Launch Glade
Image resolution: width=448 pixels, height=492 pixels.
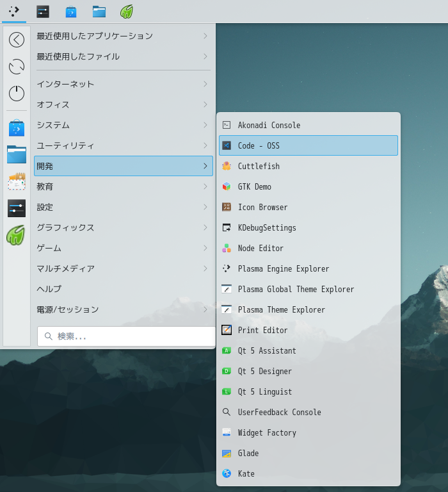(308, 453)
